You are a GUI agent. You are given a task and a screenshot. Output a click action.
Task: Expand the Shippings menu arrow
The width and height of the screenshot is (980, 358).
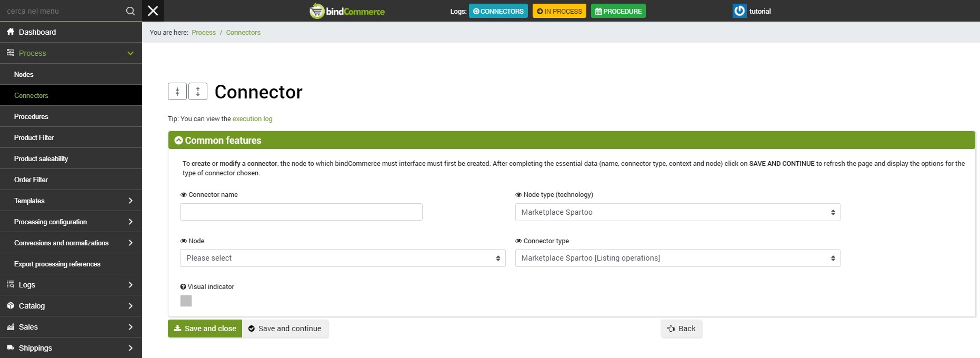[x=131, y=348]
